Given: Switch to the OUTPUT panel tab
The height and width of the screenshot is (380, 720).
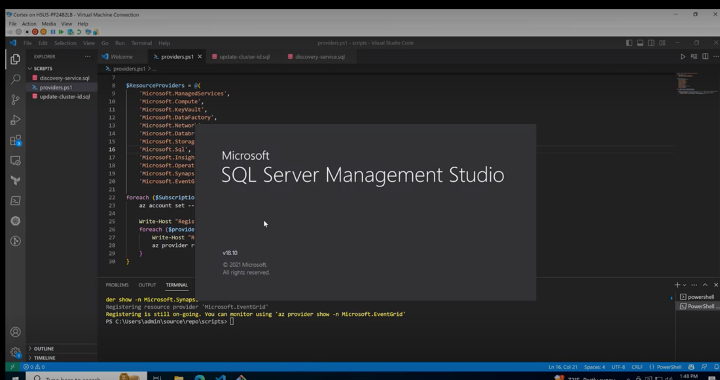Looking at the screenshot, I should point(147,285).
